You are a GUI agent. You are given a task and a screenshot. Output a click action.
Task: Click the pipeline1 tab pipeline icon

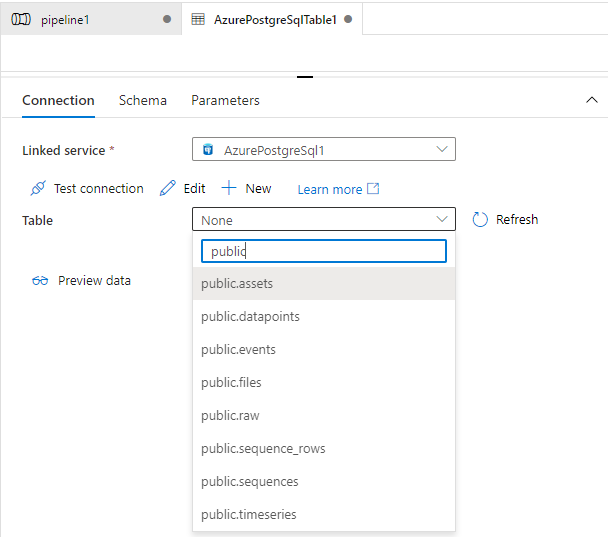[21, 19]
